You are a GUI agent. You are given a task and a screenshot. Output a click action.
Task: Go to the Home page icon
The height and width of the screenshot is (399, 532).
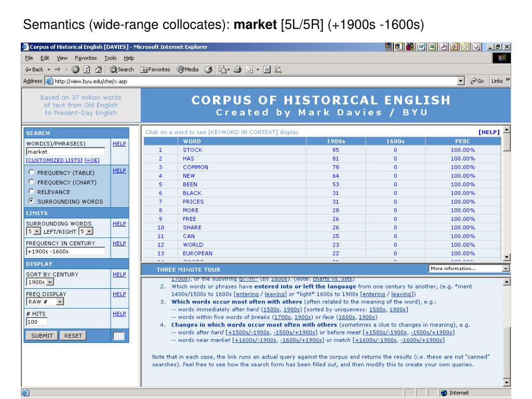[98, 70]
